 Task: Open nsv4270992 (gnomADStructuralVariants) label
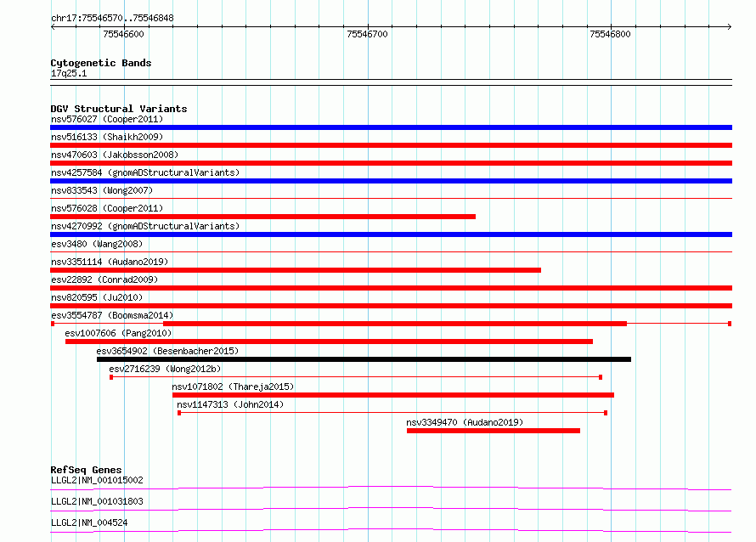tap(145, 226)
